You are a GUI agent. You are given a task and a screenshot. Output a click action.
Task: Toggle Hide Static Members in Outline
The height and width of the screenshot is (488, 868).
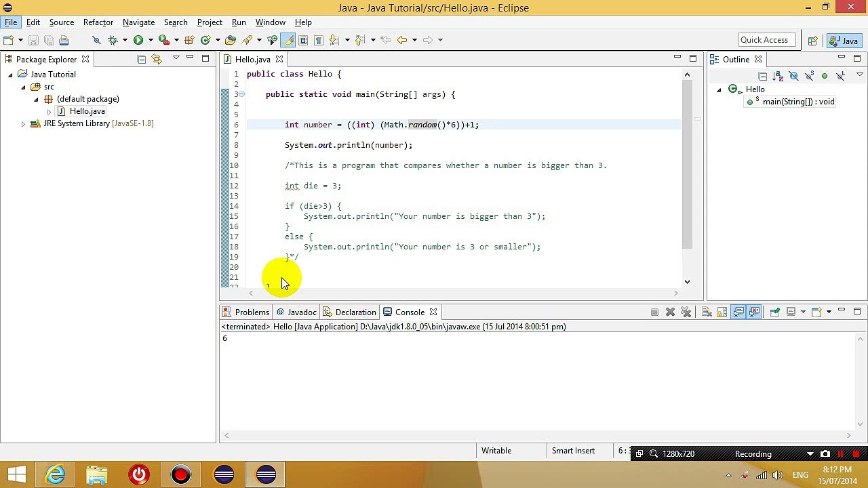[810, 77]
